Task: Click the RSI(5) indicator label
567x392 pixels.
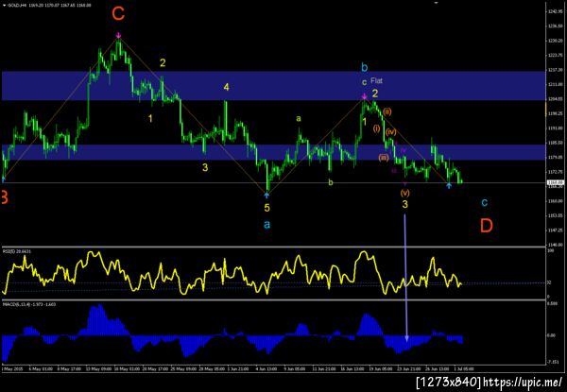Action: 17,250
